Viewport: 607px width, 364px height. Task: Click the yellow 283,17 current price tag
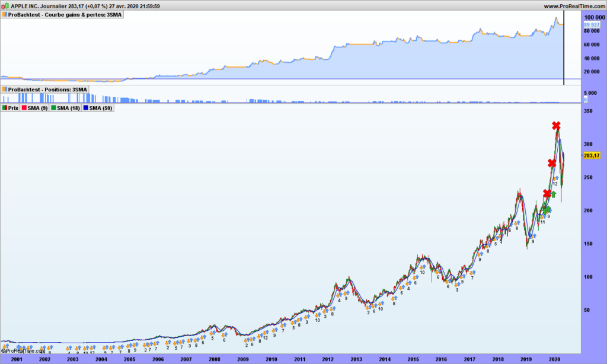[x=592, y=155]
